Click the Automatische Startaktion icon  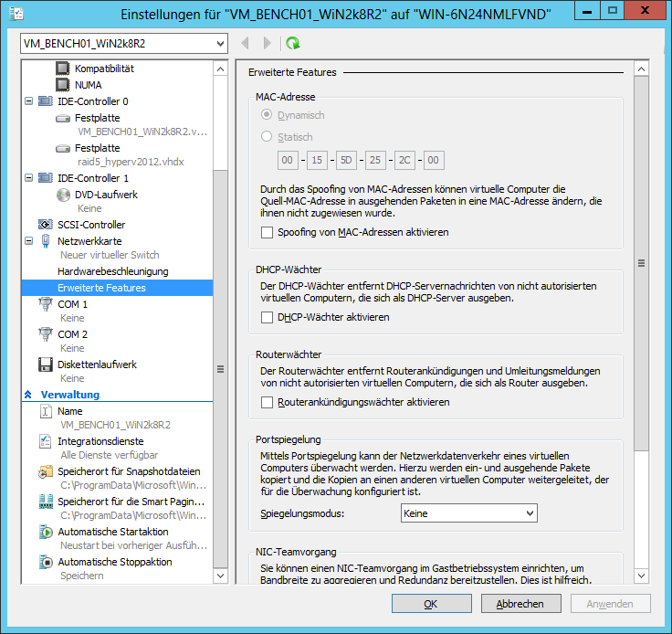pos(45,532)
